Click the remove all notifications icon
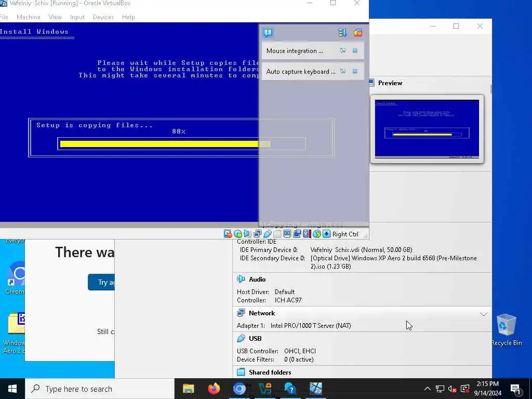The height and width of the screenshot is (399, 532). (x=357, y=33)
